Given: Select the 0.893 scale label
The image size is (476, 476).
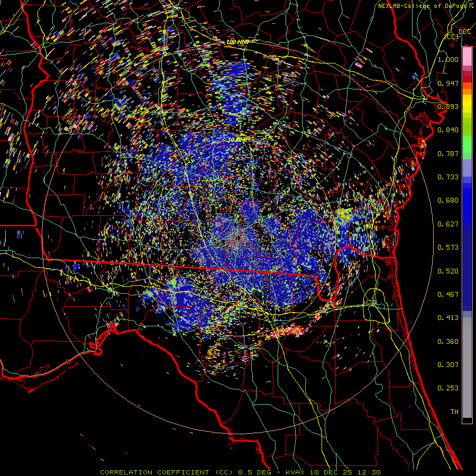Looking at the screenshot, I should (x=448, y=106).
